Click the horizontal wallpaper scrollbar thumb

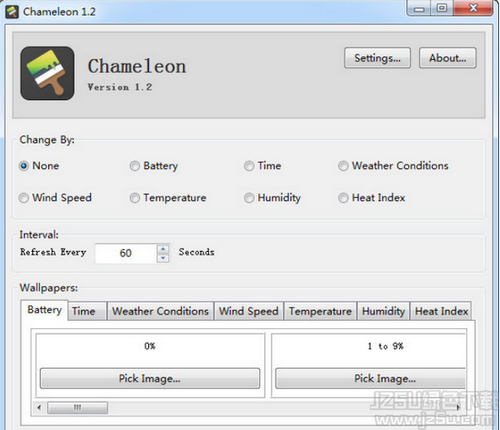click(77, 407)
